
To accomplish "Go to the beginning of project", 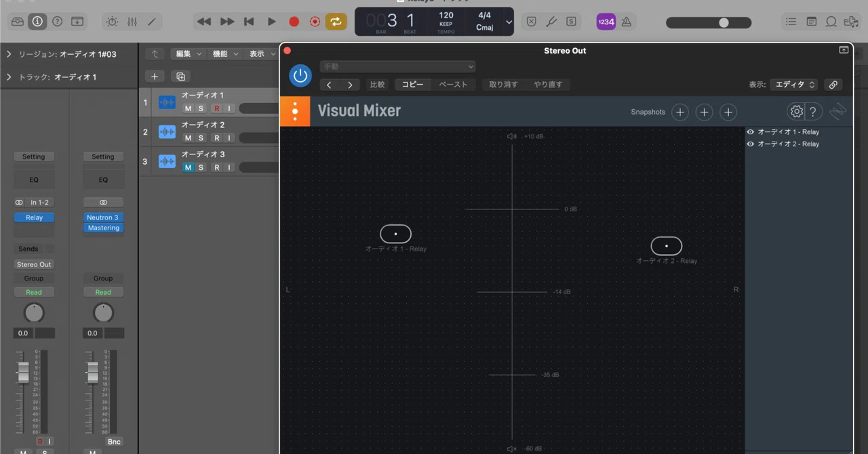I will [x=249, y=22].
